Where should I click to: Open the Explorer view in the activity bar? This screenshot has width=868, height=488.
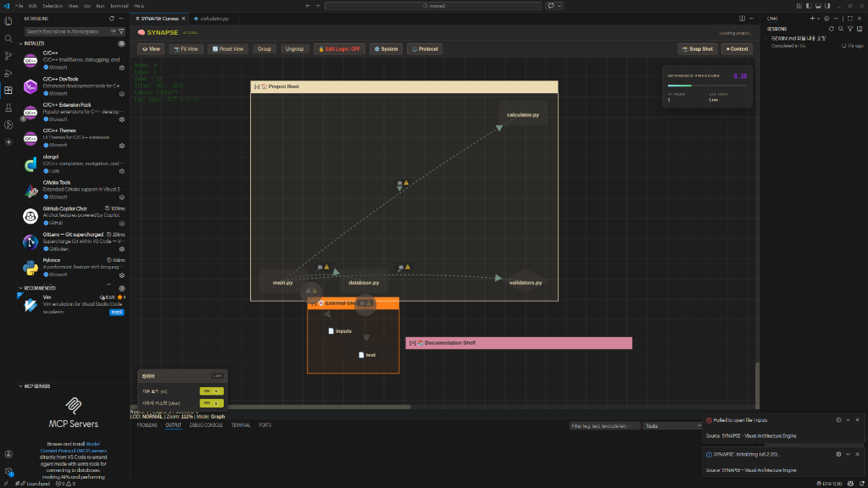pos(8,21)
